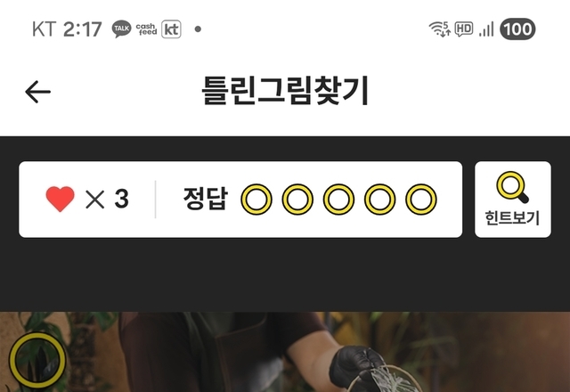Tap the 틀린그림찾기 title text
The image size is (570, 392).
coord(285,91)
